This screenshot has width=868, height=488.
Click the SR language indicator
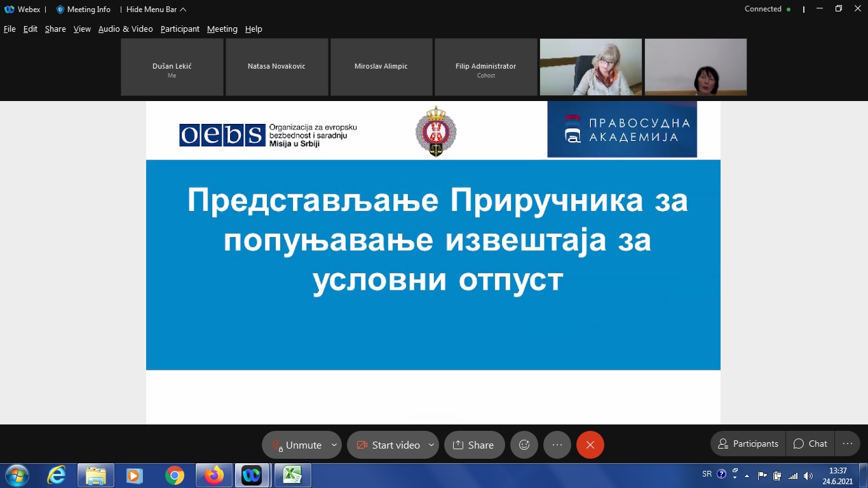click(x=707, y=474)
